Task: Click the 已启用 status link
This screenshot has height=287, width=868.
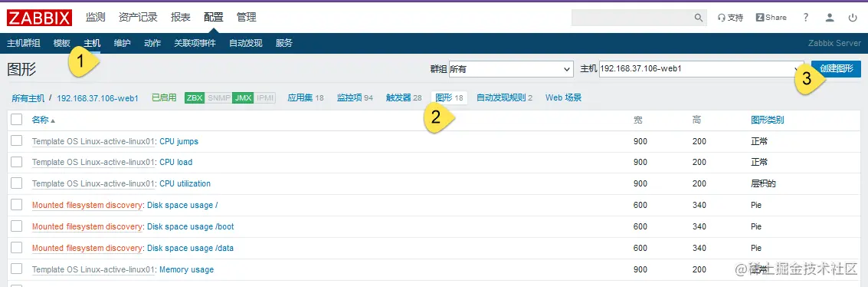Action: 164,98
